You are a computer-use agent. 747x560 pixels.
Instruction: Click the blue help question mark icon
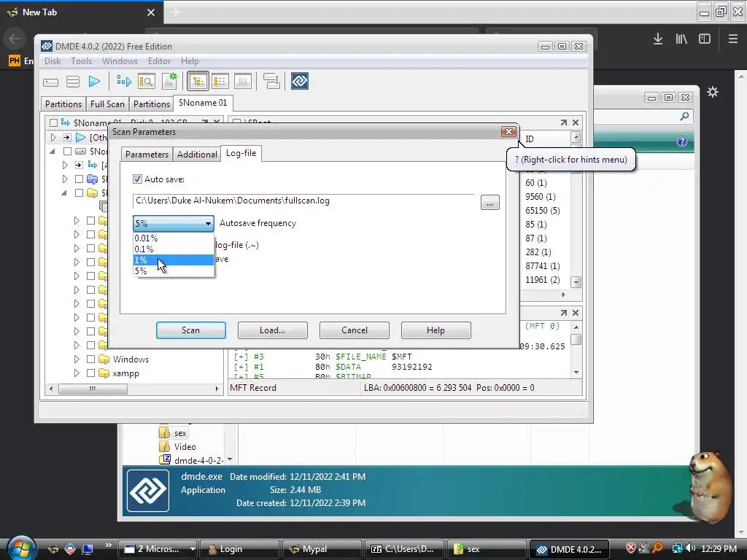coord(682,141)
